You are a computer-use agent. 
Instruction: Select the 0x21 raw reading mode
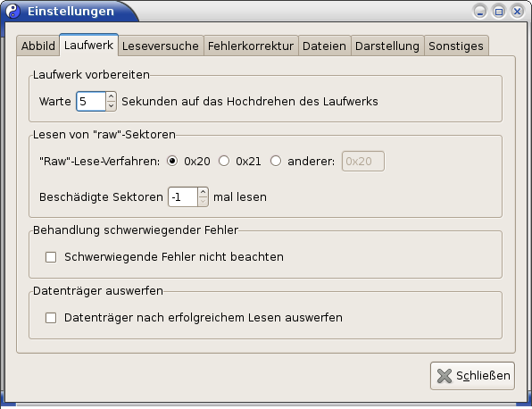[224, 161]
